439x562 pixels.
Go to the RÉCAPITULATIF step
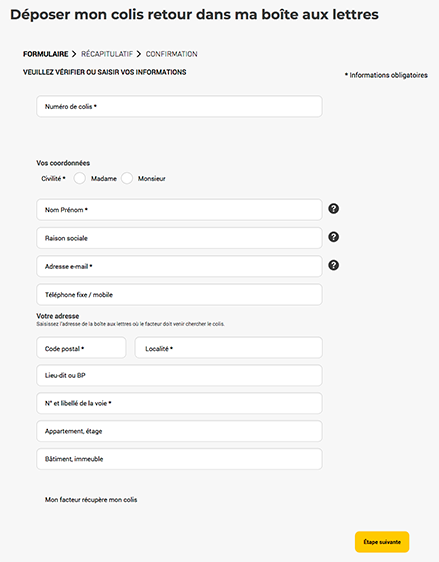pyautogui.click(x=107, y=54)
